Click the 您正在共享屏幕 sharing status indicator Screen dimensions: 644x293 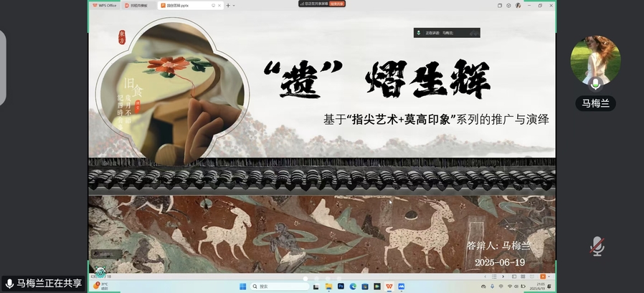[314, 4]
